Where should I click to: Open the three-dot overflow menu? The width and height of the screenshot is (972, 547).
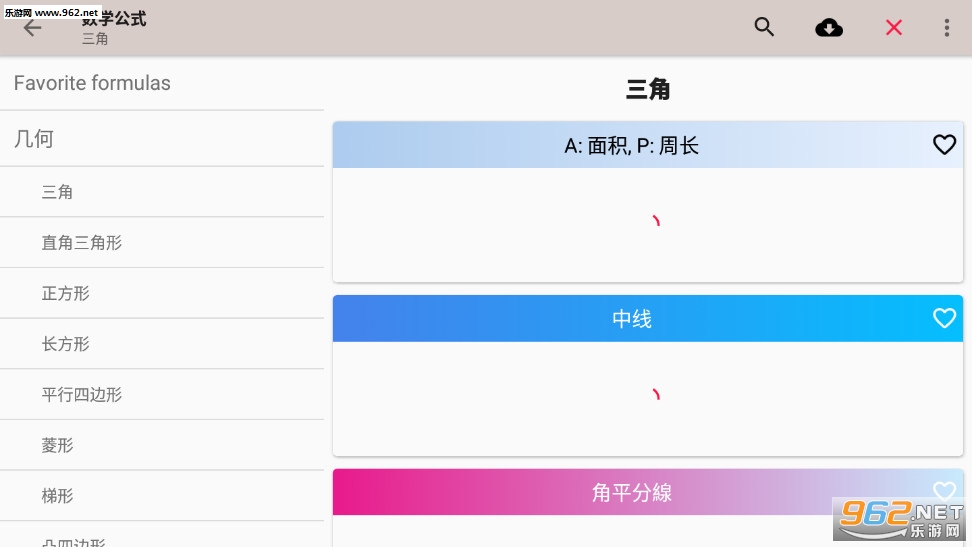[x=946, y=28]
